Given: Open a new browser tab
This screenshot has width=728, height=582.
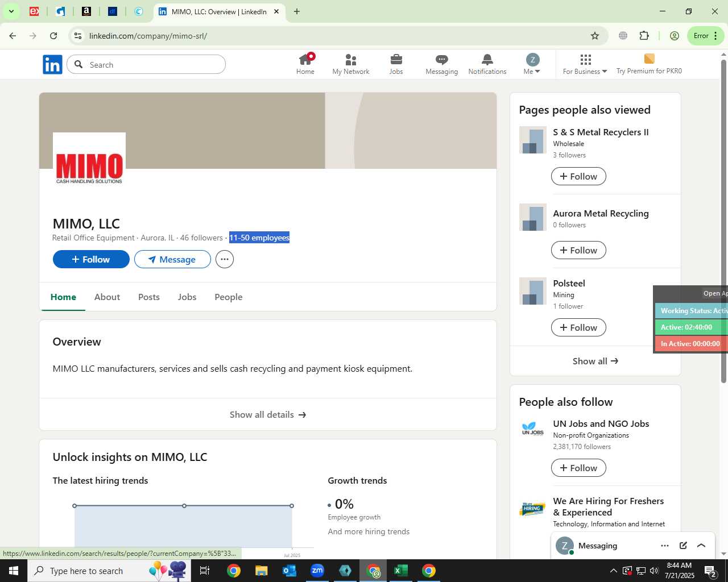Looking at the screenshot, I should [297, 11].
